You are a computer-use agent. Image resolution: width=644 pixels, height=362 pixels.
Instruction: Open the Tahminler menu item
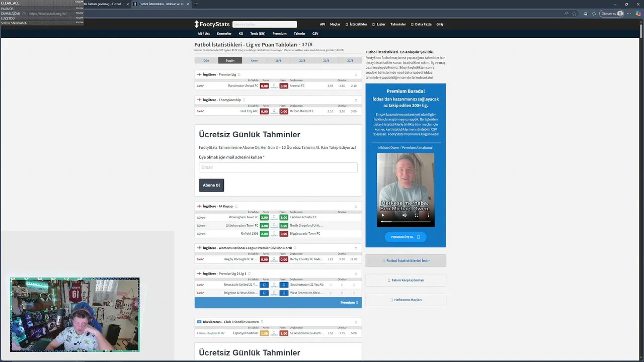398,24
